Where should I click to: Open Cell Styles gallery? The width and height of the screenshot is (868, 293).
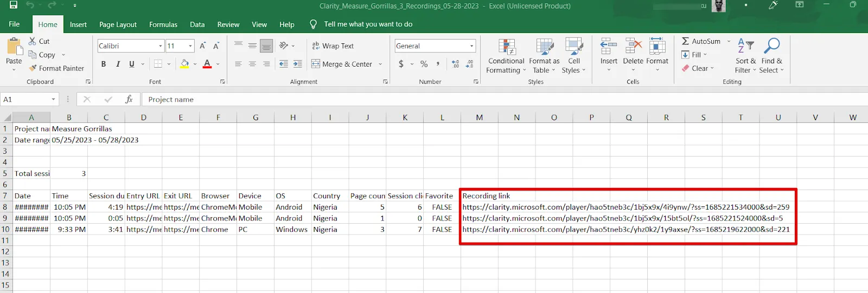[573, 56]
